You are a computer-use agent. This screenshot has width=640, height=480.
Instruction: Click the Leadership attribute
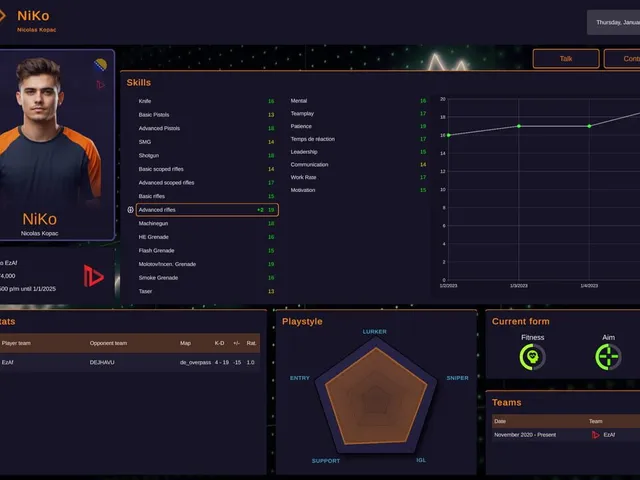click(x=358, y=152)
